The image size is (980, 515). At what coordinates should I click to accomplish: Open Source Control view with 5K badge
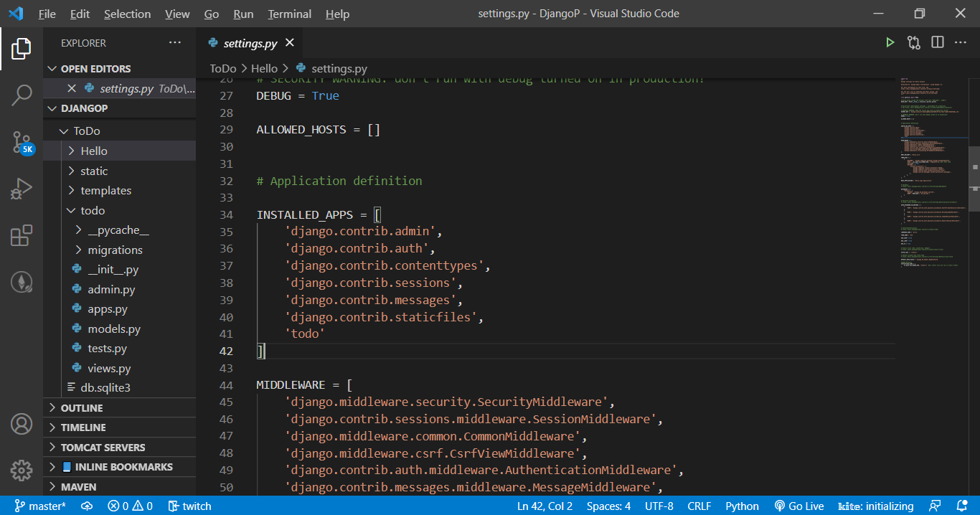coord(22,142)
